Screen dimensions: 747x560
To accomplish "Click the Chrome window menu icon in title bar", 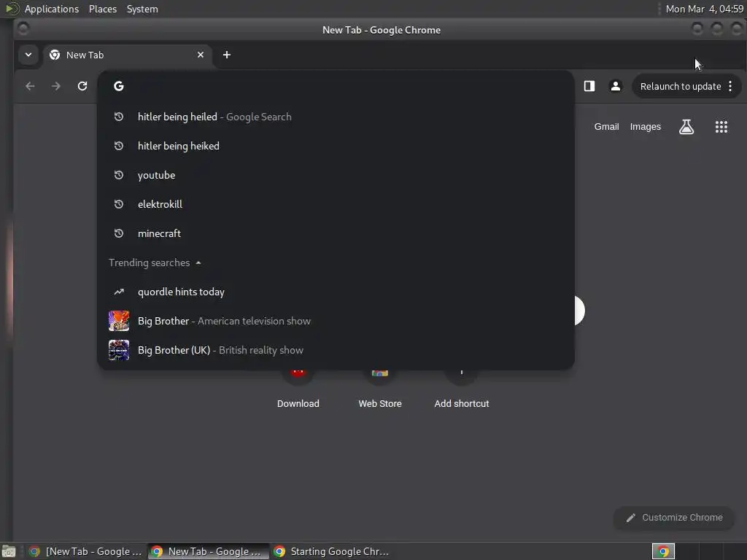I will pos(23,29).
